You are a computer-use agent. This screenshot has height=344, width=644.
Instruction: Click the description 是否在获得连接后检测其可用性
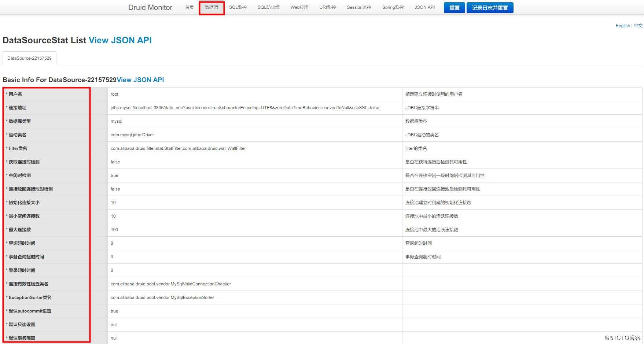tap(436, 162)
